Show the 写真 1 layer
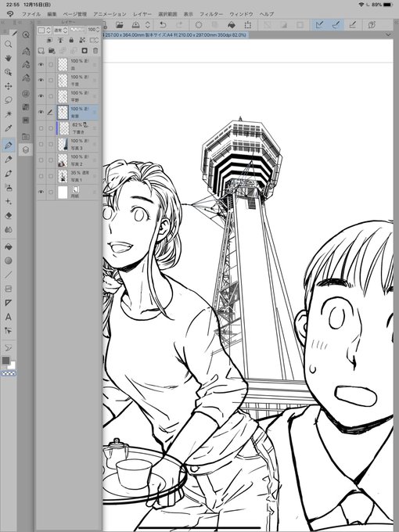399x532 pixels. click(41, 176)
